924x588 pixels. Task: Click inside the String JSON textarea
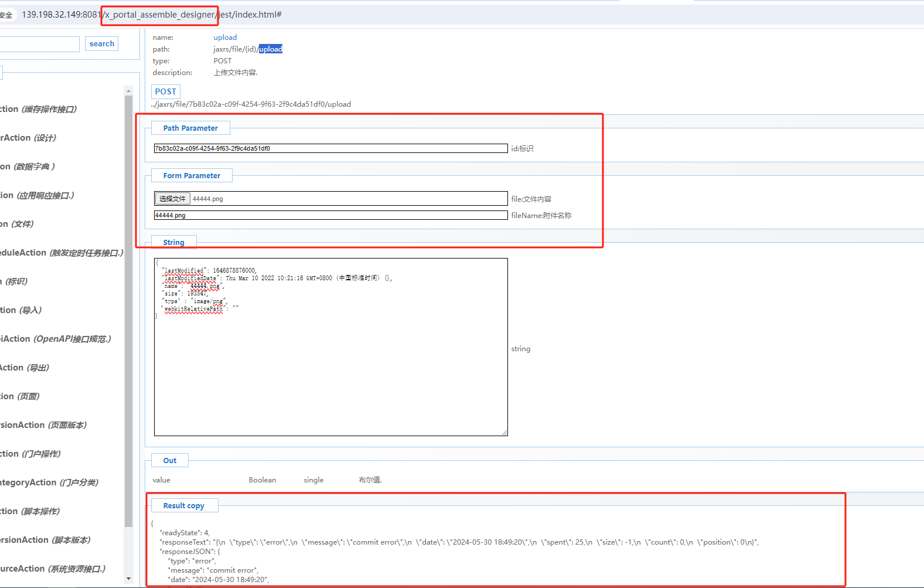[x=331, y=347]
